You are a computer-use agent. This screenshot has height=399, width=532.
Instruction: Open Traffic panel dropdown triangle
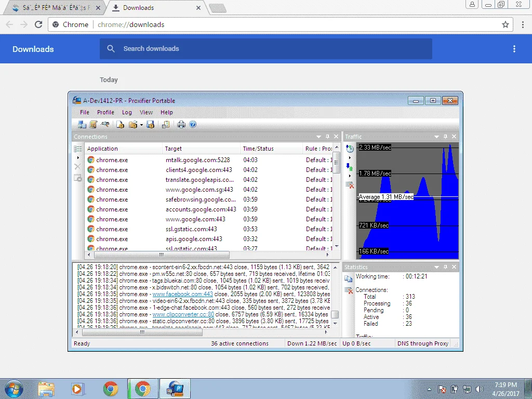436,137
